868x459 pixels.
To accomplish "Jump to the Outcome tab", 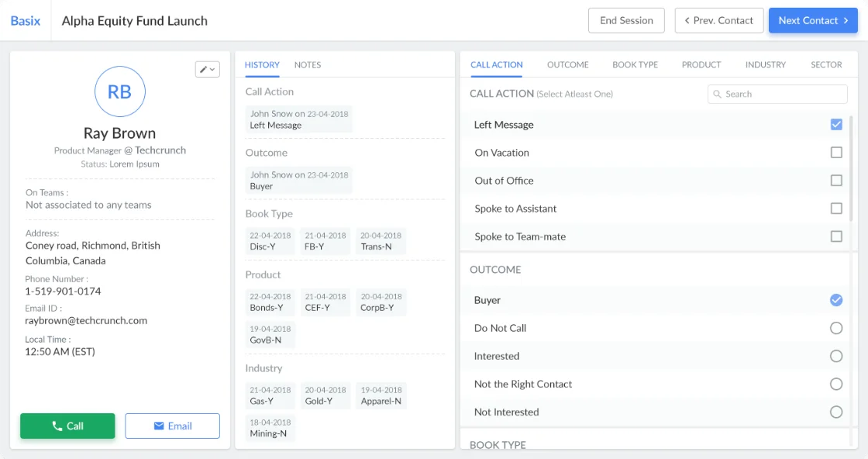I will [x=567, y=65].
